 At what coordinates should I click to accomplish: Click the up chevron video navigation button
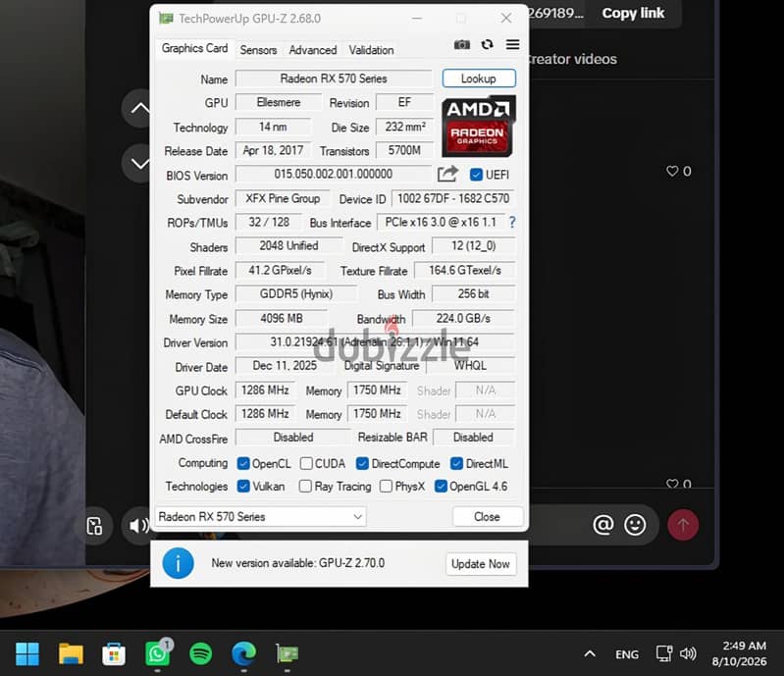pyautogui.click(x=140, y=108)
